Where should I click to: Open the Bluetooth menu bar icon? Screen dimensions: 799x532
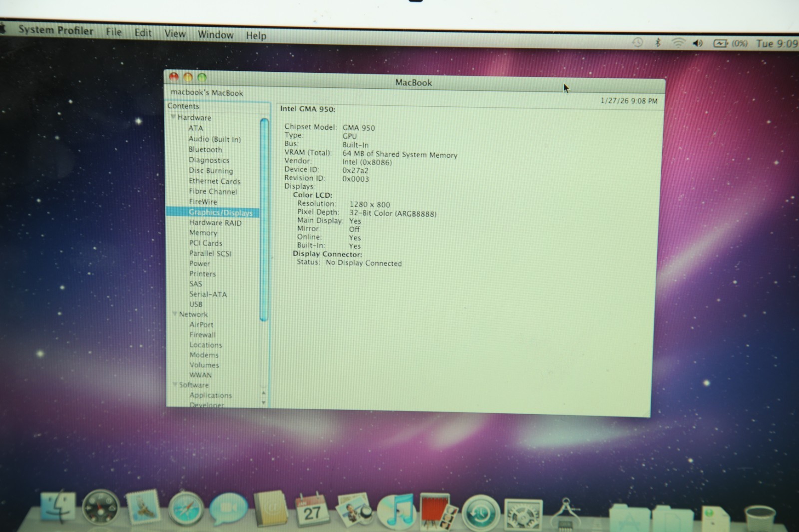(x=658, y=43)
